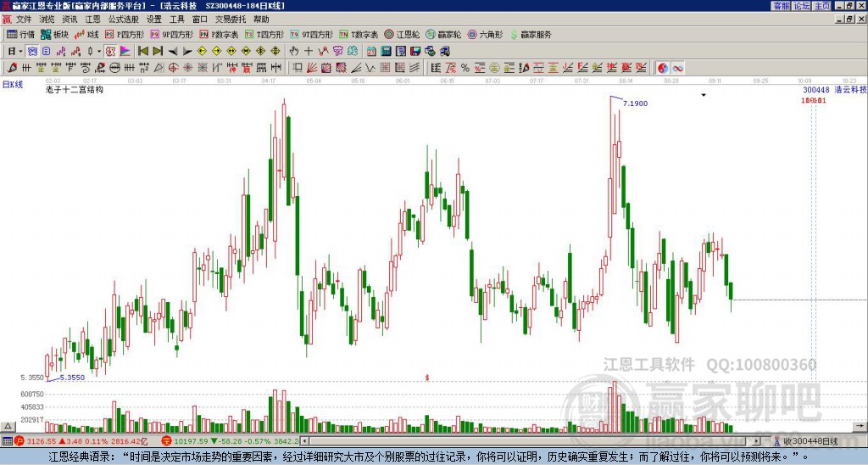This screenshot has width=868, height=465.
Task: Click the 客服 link in title bar
Action: (x=781, y=6)
